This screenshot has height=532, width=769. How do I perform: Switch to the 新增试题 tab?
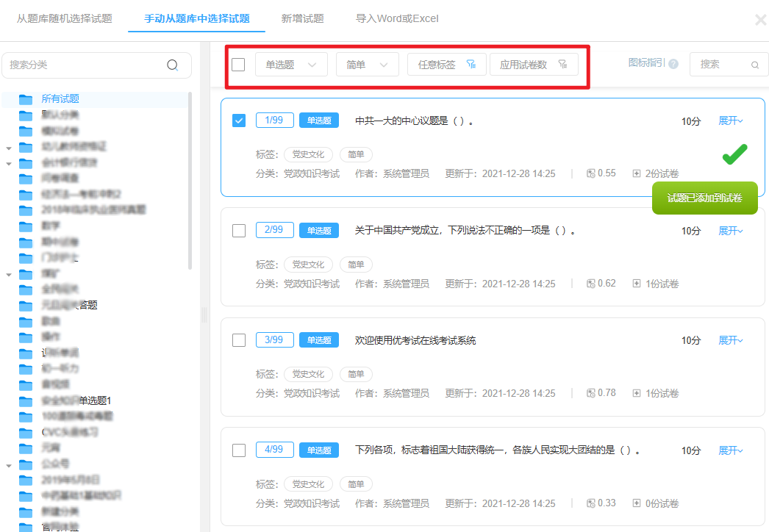click(302, 18)
